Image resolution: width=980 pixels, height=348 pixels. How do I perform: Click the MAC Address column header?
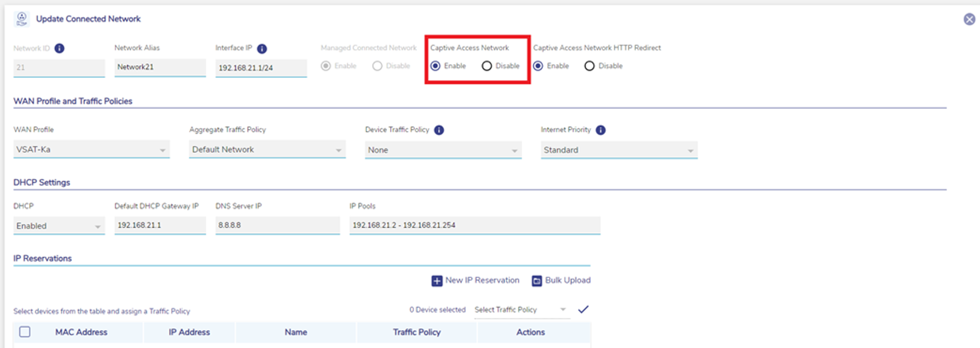81,333
